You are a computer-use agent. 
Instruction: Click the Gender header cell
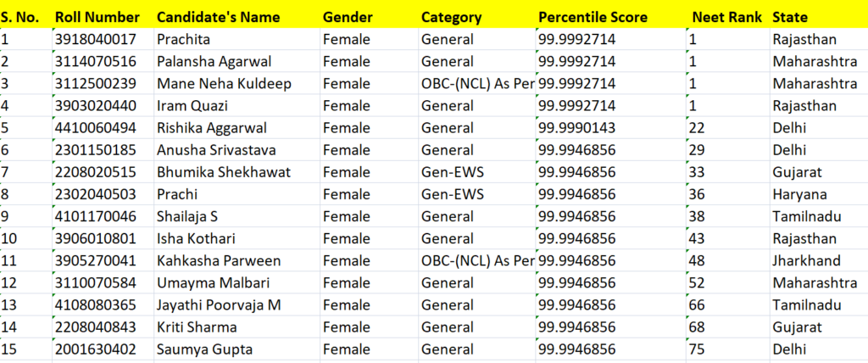370,17
